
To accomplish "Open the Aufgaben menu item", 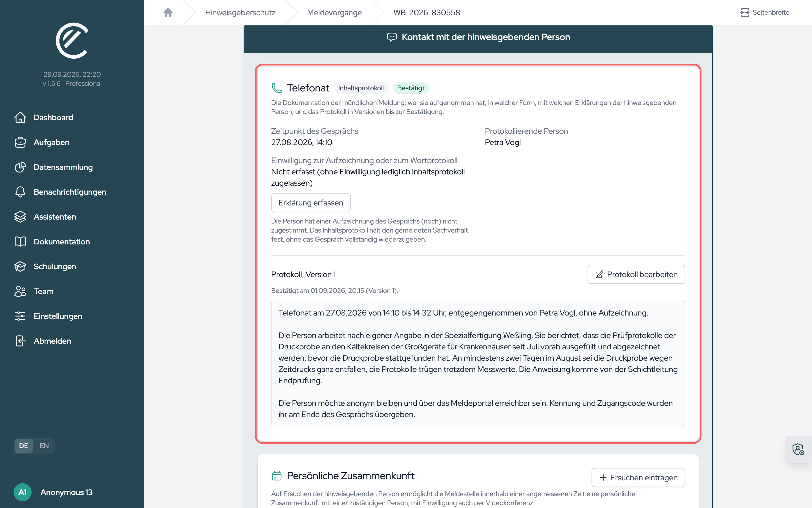I will [x=51, y=142].
